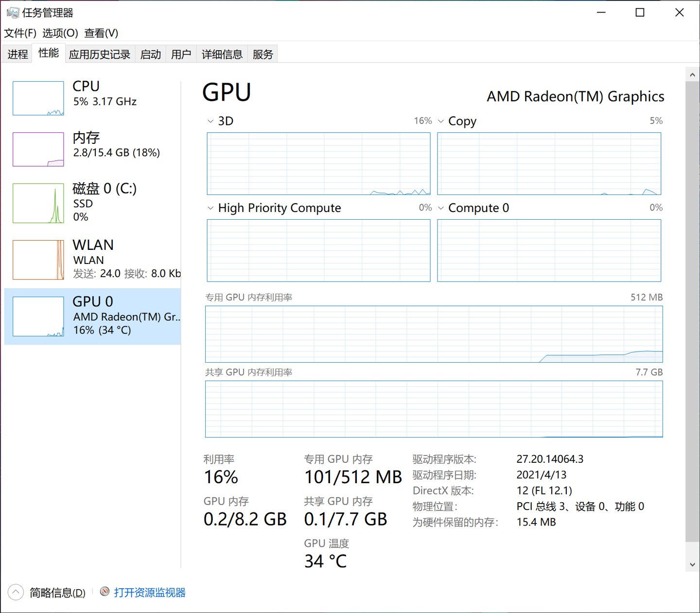Select the CPU usage mini graph

tap(38, 98)
